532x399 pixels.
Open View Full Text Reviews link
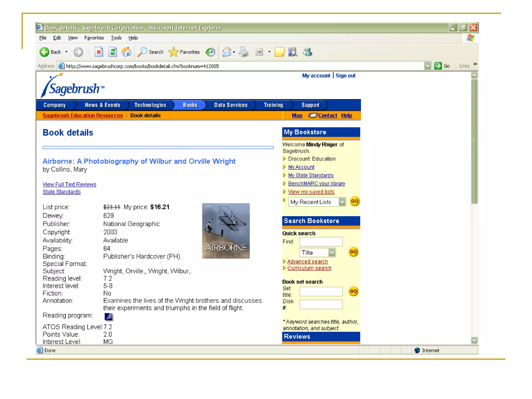(69, 184)
